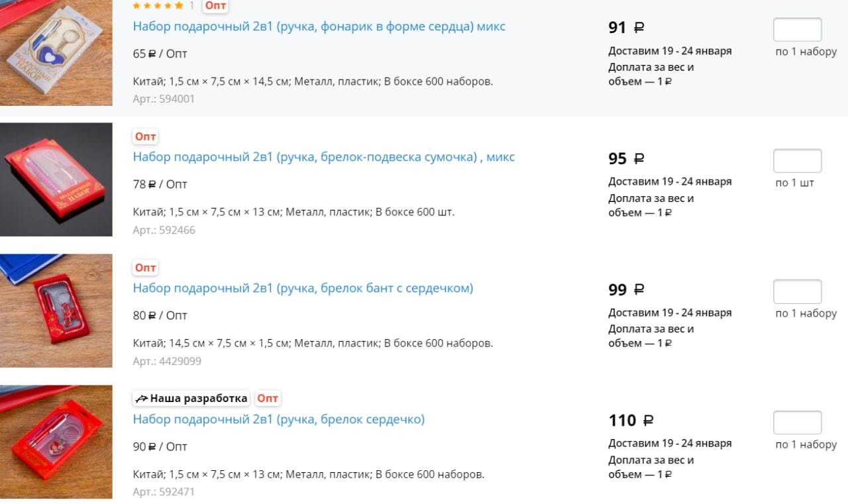Viewport: 848px width, 504px height.
Task: Select wholesale price 65 ₽ / Опт
Action: (x=160, y=54)
